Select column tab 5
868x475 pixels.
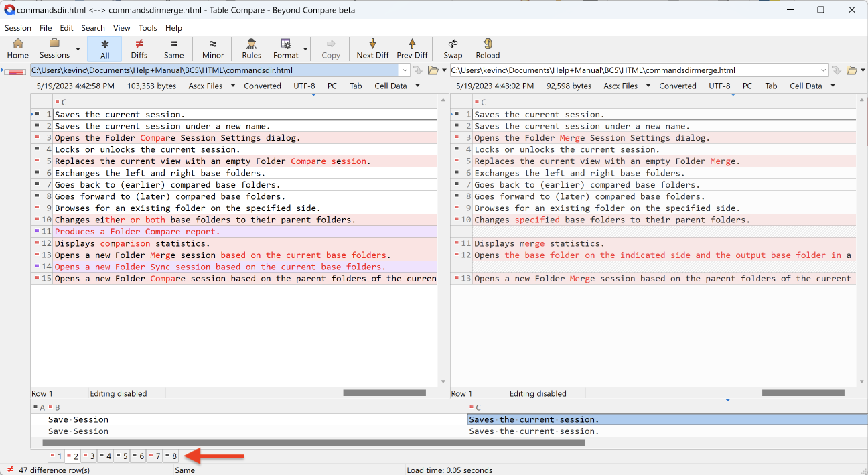point(122,456)
